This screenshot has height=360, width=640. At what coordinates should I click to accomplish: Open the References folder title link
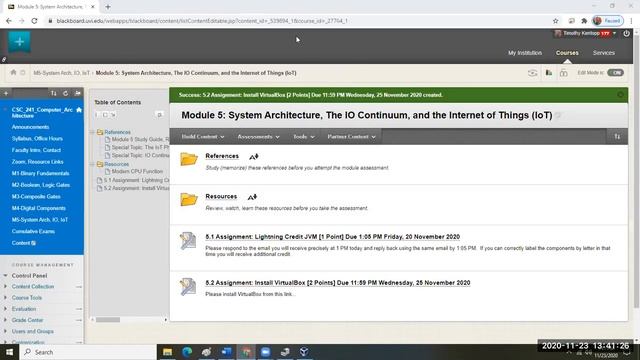[222, 156]
